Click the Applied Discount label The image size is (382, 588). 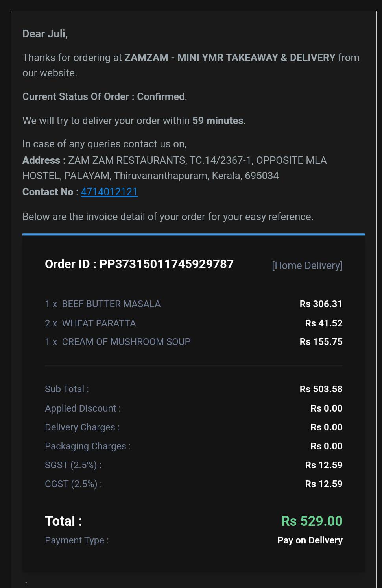coord(83,408)
